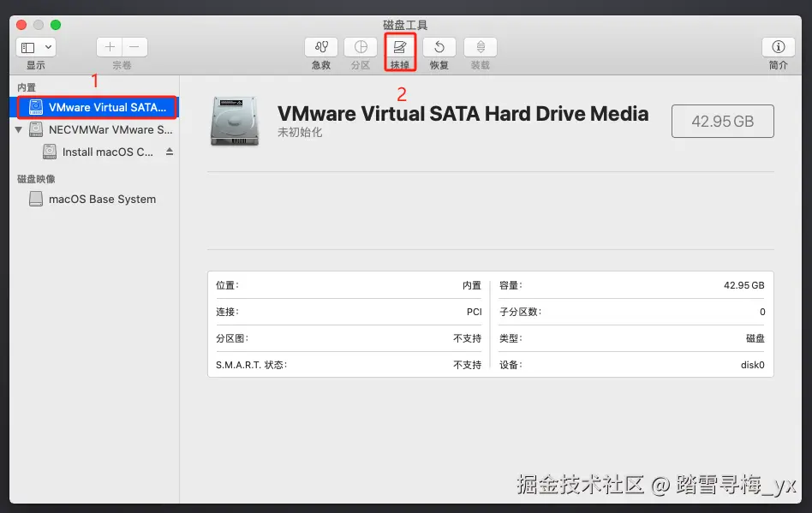
Task: Collapse the NECVMWar VMware disclosure triangle
Action: pos(19,129)
